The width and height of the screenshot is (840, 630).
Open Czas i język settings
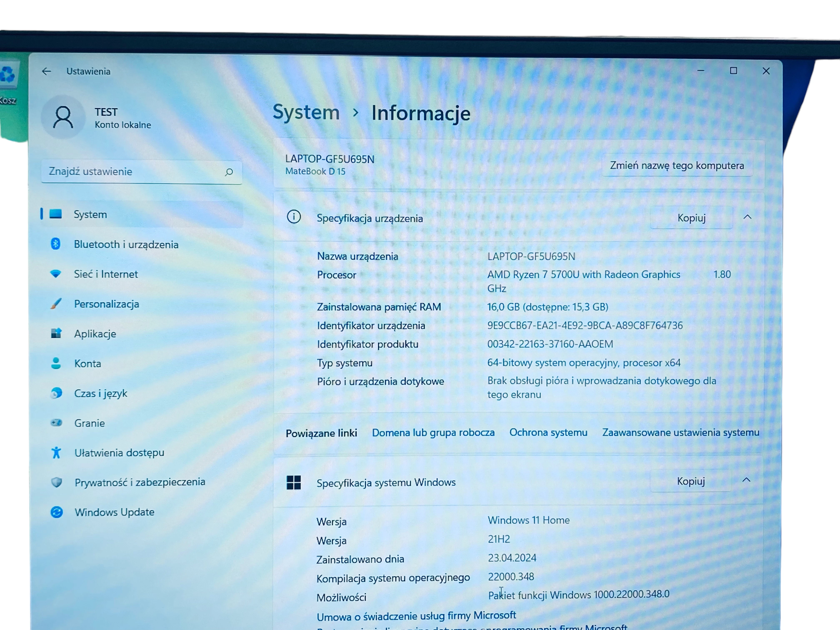142,393
